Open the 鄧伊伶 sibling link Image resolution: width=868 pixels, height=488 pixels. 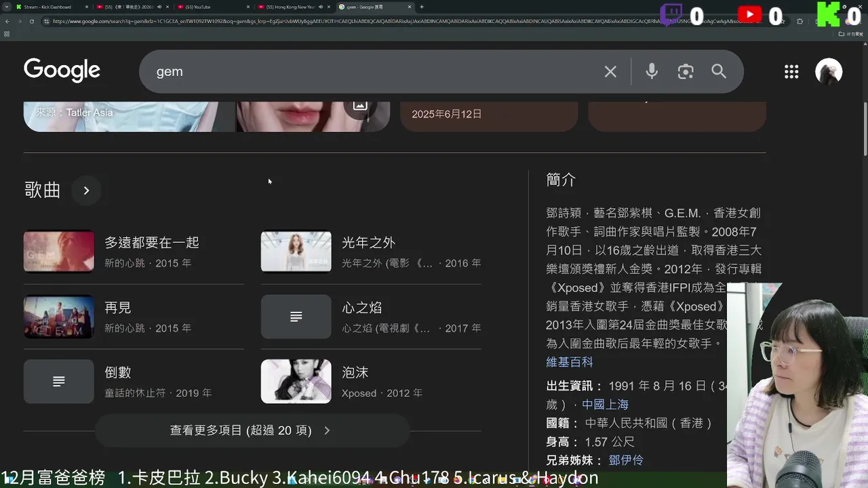pos(626,460)
